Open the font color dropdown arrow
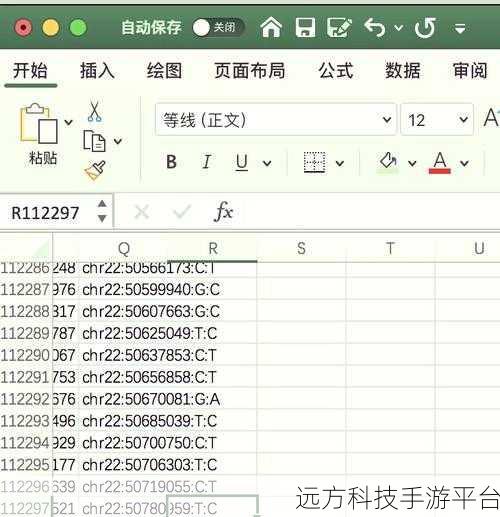 (464, 163)
